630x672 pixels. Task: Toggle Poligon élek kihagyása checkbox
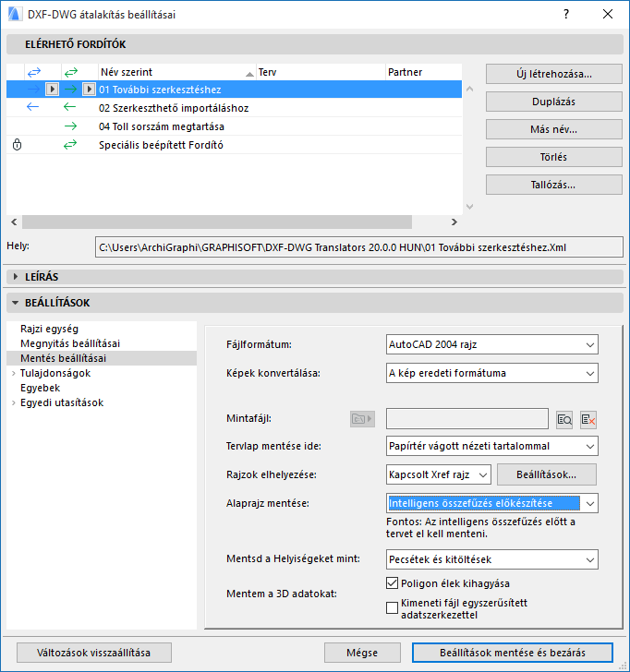pyautogui.click(x=392, y=582)
